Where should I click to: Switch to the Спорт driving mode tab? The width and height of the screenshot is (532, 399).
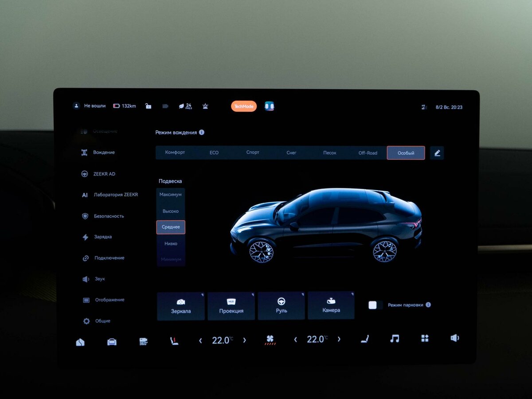pos(253,153)
